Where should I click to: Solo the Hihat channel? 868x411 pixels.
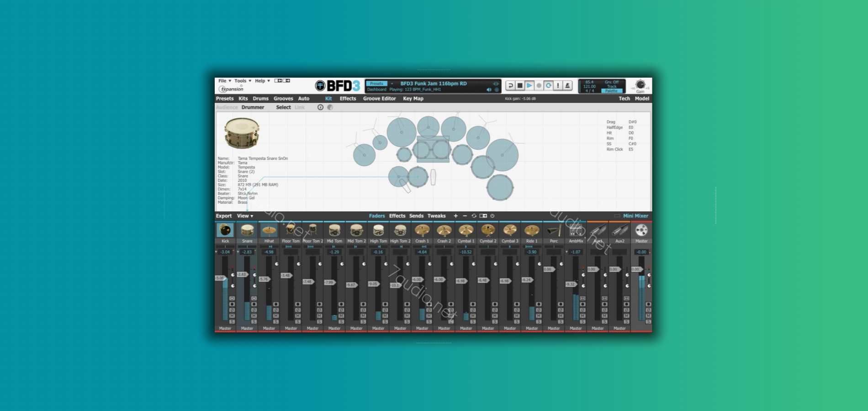point(276,322)
